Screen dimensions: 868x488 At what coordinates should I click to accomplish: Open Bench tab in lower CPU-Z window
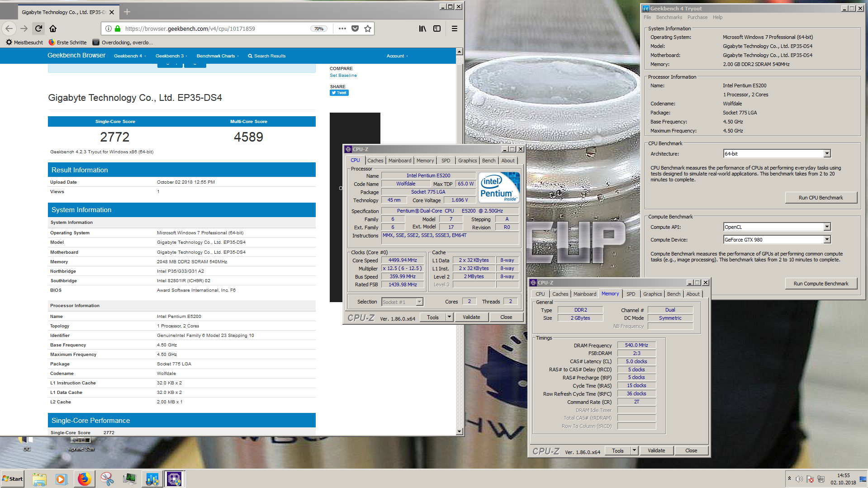click(x=674, y=294)
